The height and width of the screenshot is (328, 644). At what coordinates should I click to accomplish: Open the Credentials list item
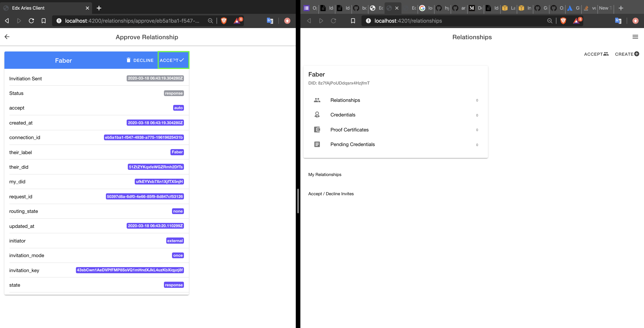(x=342, y=115)
